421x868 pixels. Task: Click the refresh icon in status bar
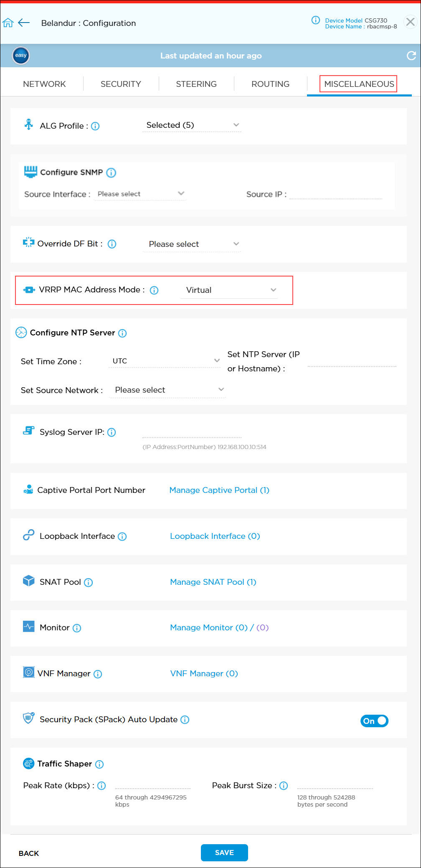pos(411,56)
